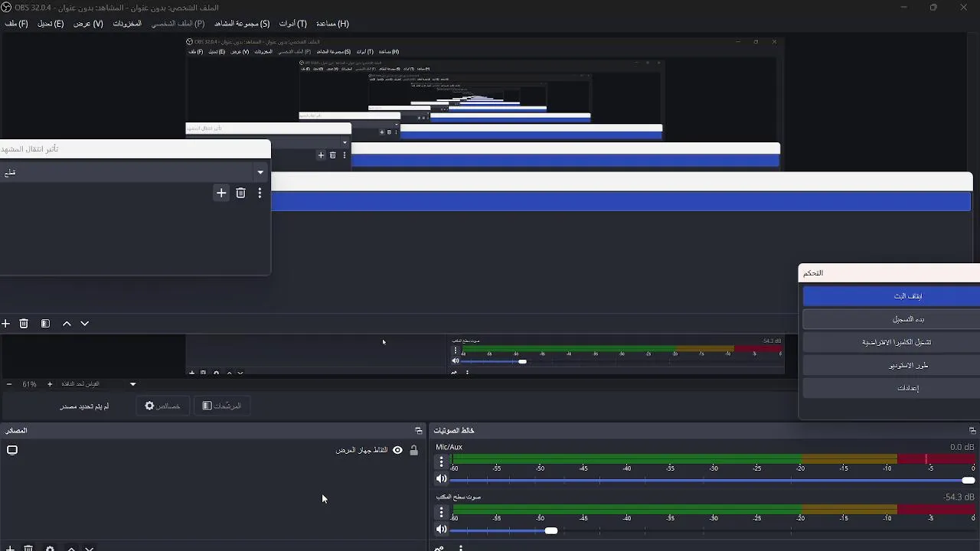The width and height of the screenshot is (980, 551).
Task: Click the display capture monitor icon in sources
Action: tap(12, 450)
